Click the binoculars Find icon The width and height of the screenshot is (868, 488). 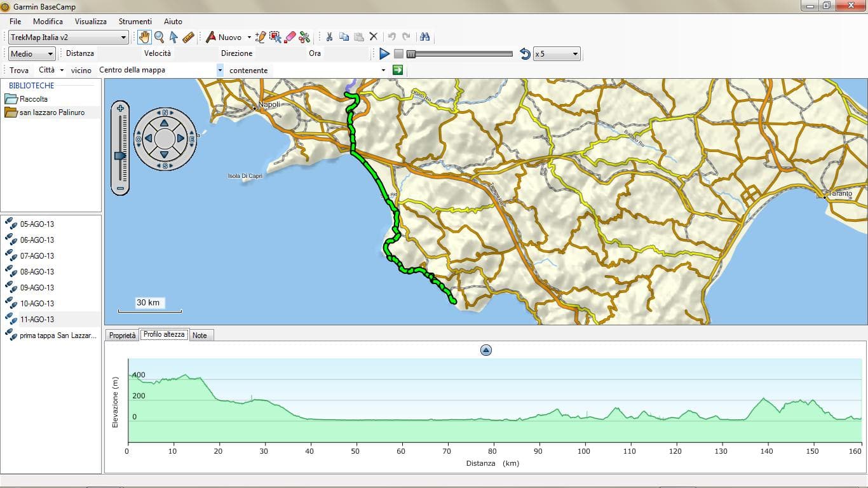click(x=425, y=37)
